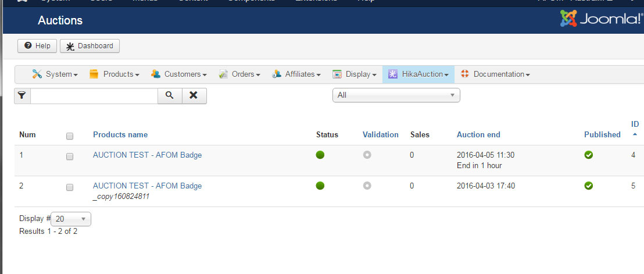Toggle published checkmark for auction ID 4
Screen dimensions: 644x274
[x=589, y=155]
